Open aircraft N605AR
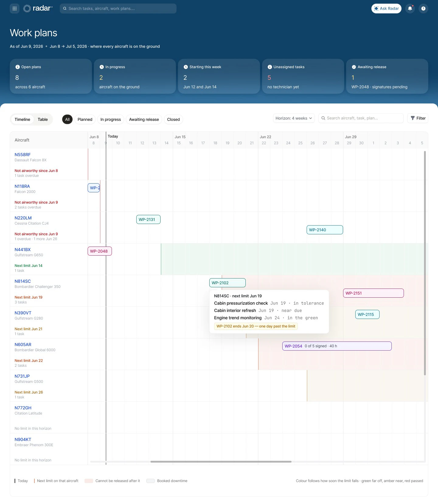Viewport: 438px width, 504px height. pos(23,345)
